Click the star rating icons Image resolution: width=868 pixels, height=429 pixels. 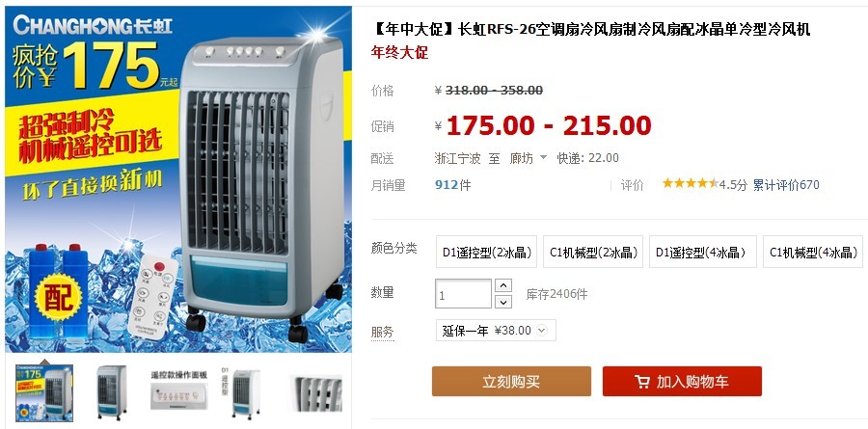point(691,183)
